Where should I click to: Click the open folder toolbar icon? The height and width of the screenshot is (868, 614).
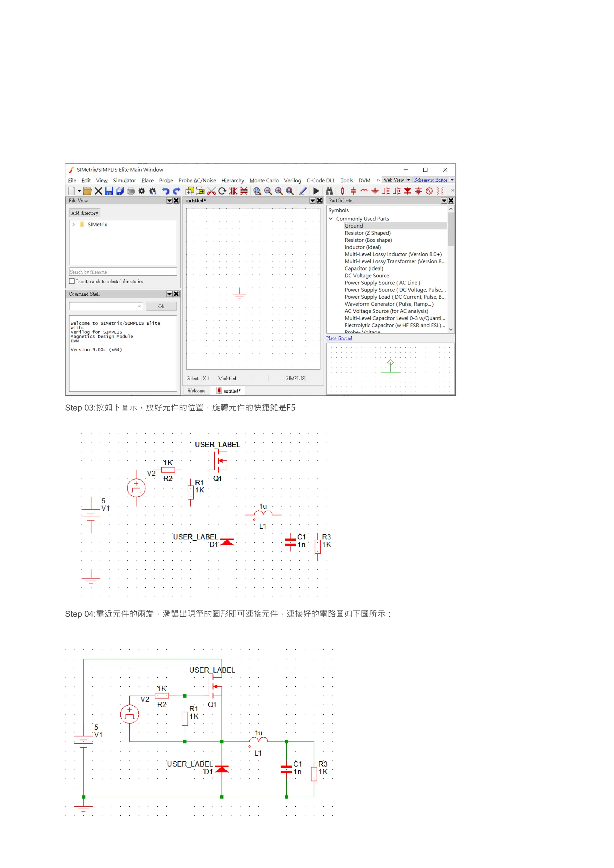click(87, 191)
